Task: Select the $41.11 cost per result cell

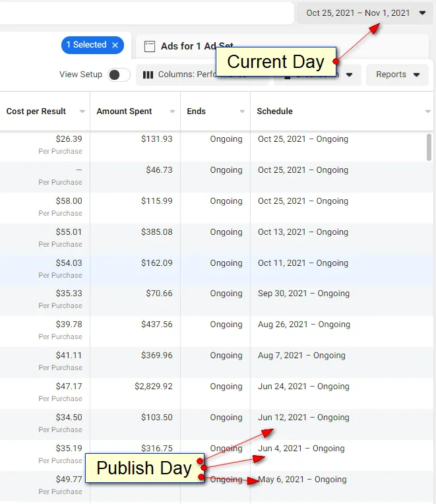Action: (69, 356)
